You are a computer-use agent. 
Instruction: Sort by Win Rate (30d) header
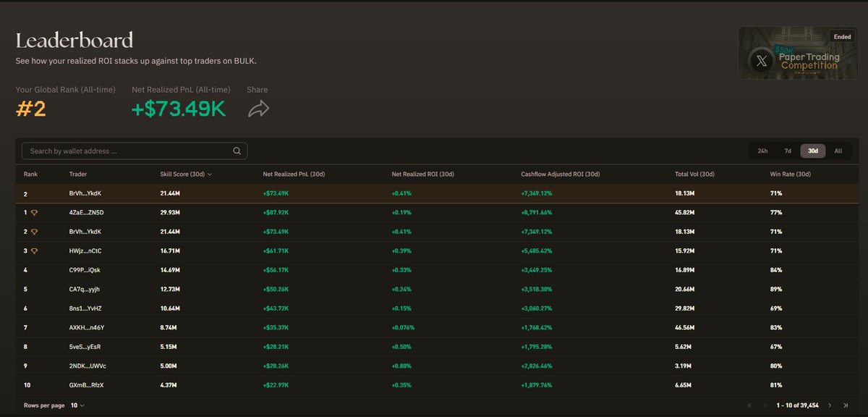point(791,174)
